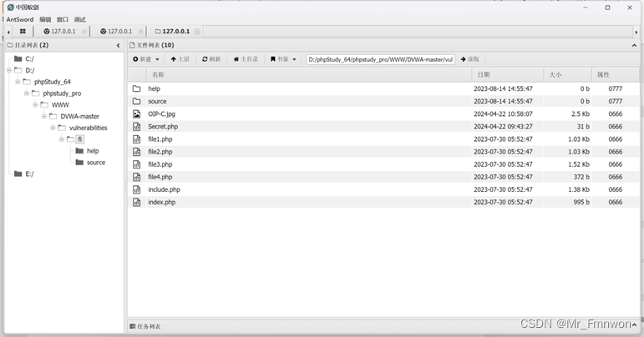Go to 主目录 home directory
This screenshot has width=644, height=337.
[x=246, y=59]
